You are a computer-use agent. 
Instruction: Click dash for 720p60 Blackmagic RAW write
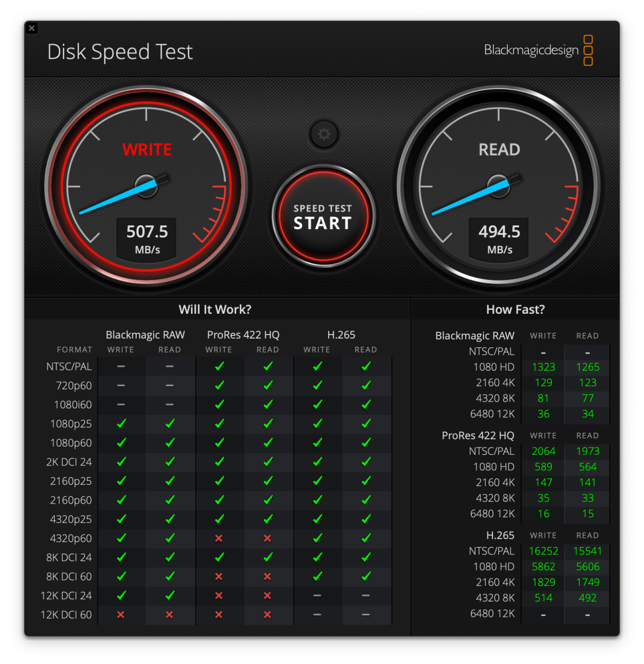coord(121,386)
